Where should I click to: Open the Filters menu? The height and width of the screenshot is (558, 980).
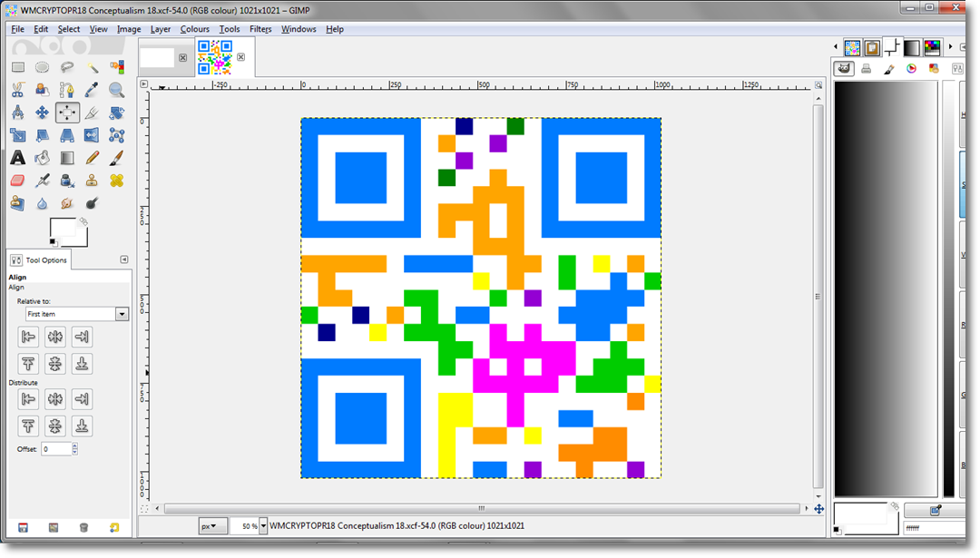[260, 29]
